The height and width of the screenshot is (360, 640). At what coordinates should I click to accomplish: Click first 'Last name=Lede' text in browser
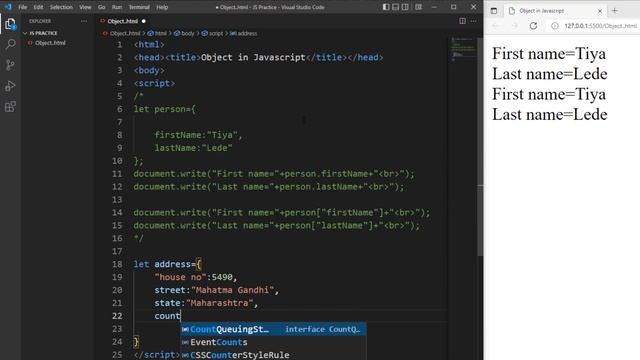point(549,74)
